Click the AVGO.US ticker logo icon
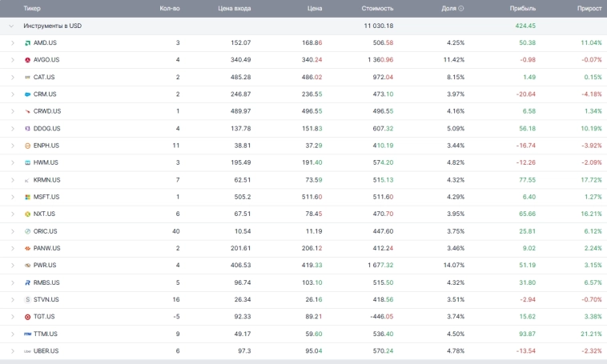This screenshot has width=607, height=364. (x=28, y=60)
